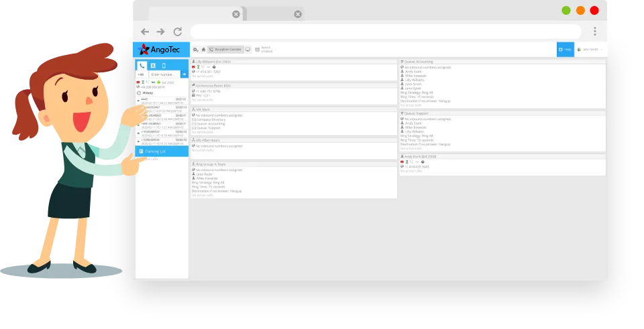The image size is (644, 329).
Task: Select the phone dialer tab
Action: pos(142,66)
